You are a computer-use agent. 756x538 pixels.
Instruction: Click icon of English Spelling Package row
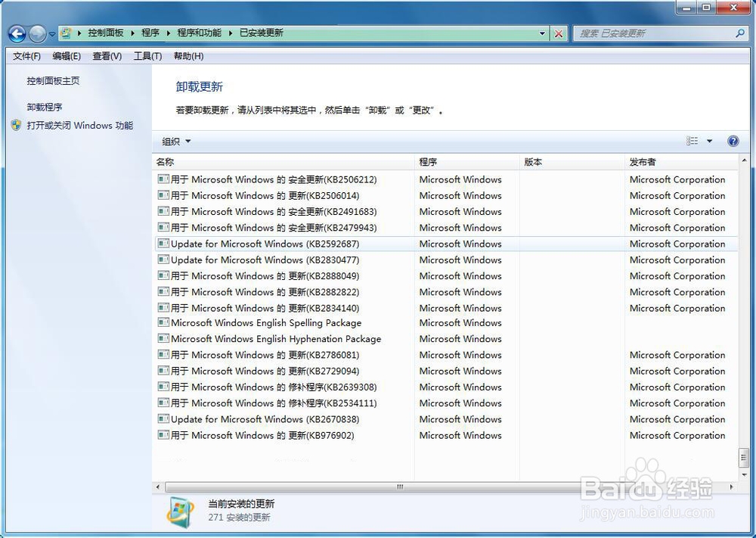pos(163,322)
